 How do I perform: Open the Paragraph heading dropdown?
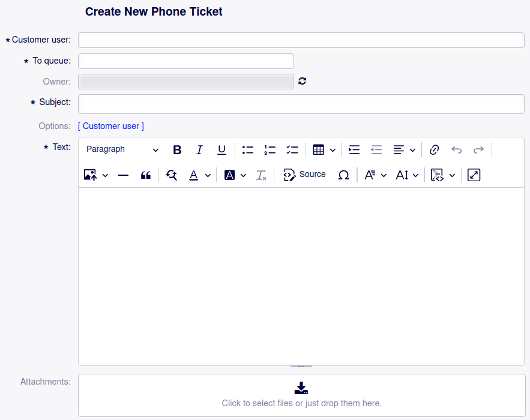(x=122, y=149)
